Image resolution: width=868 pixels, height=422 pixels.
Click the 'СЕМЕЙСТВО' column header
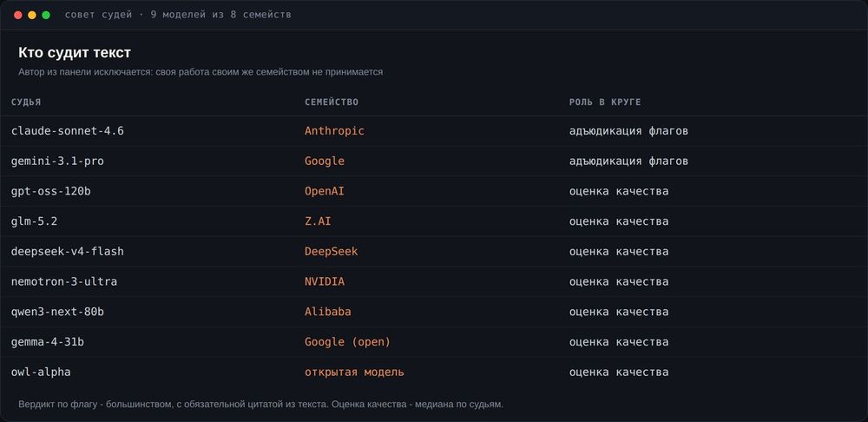coord(332,102)
